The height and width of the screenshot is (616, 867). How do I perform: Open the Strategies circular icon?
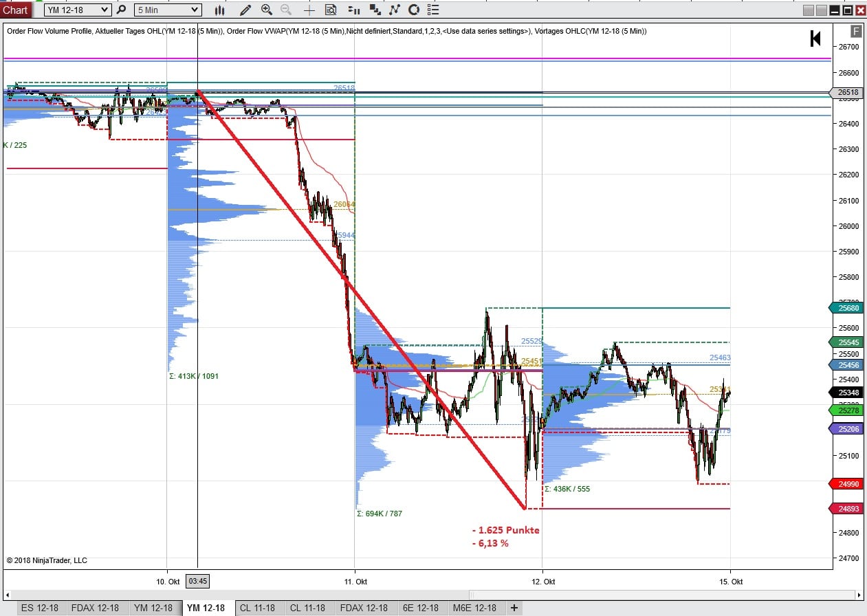point(414,10)
